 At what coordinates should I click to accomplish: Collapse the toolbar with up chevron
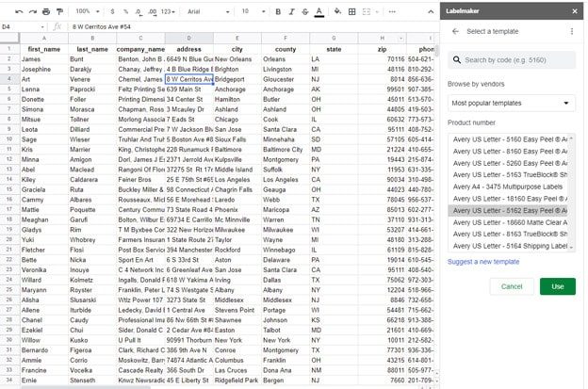pyautogui.click(x=431, y=12)
